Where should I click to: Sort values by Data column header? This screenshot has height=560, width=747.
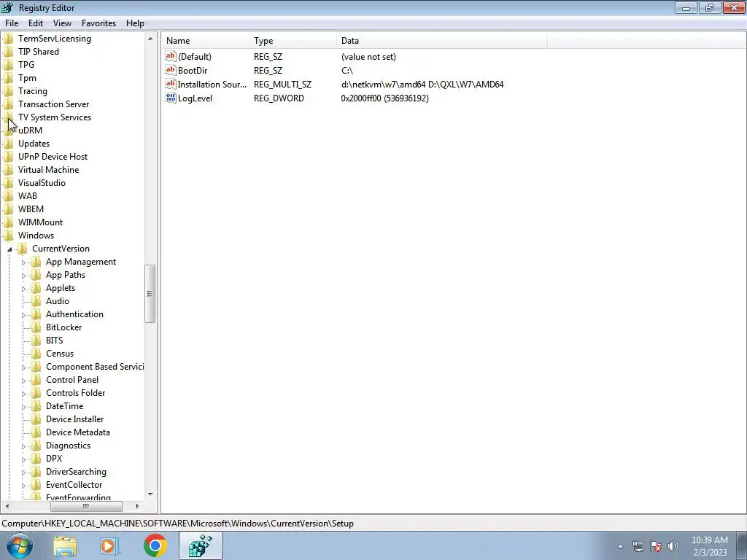point(441,41)
